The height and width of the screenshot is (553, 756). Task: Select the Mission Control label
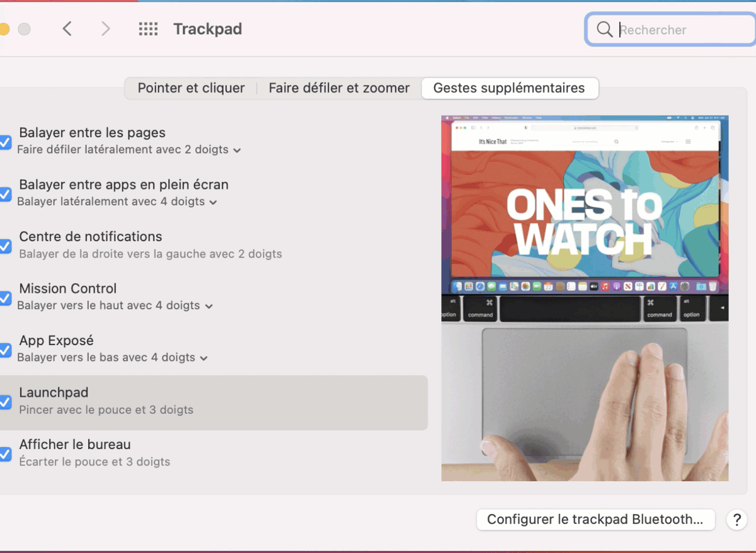click(68, 288)
